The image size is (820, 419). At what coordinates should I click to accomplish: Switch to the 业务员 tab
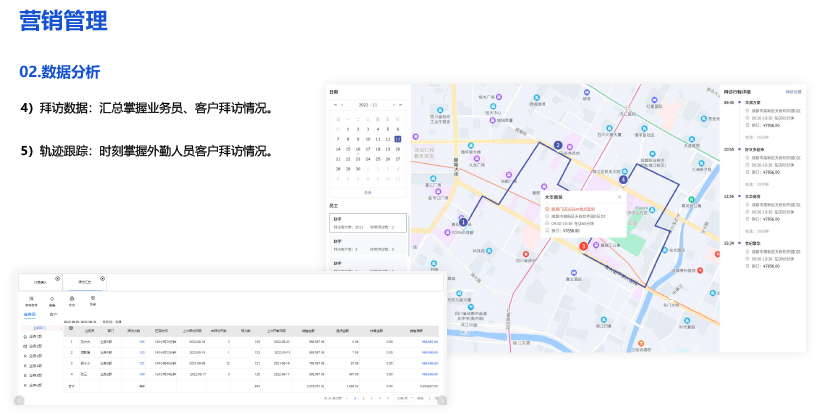tap(30, 314)
